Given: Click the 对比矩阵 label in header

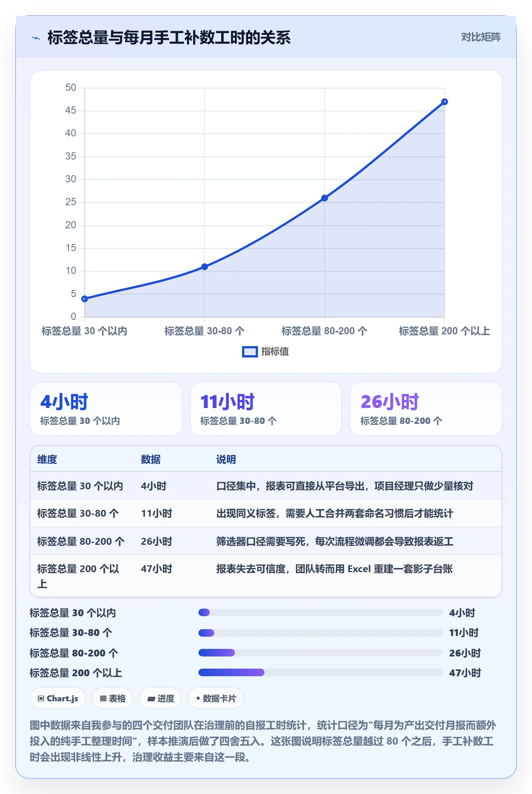Looking at the screenshot, I should pyautogui.click(x=481, y=37).
